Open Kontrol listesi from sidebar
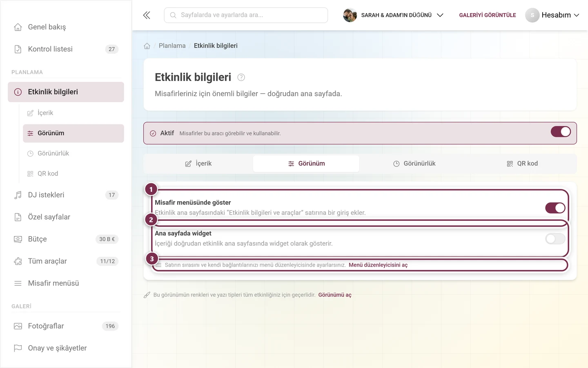Viewport: 588px width, 368px height. pos(66,49)
